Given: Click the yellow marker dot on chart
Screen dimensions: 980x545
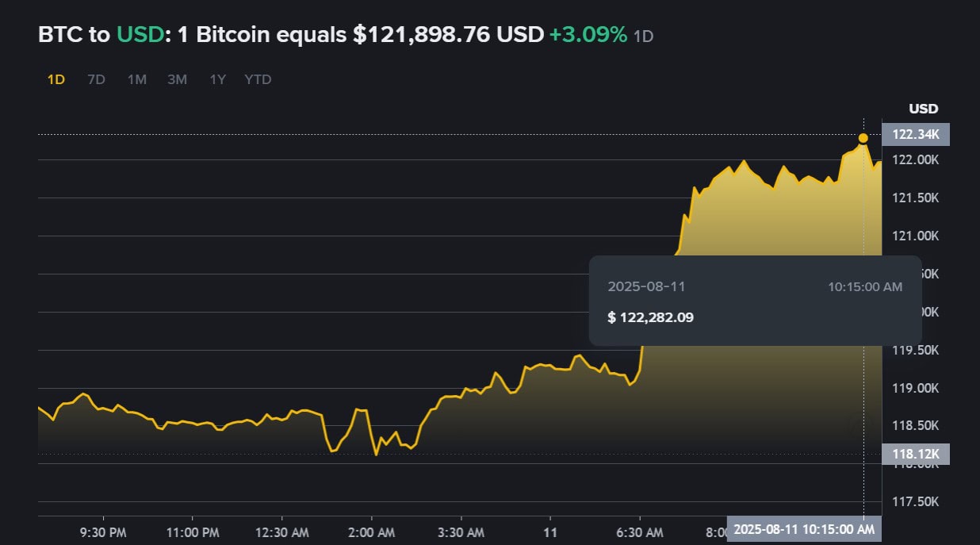Looking at the screenshot, I should pyautogui.click(x=862, y=137).
